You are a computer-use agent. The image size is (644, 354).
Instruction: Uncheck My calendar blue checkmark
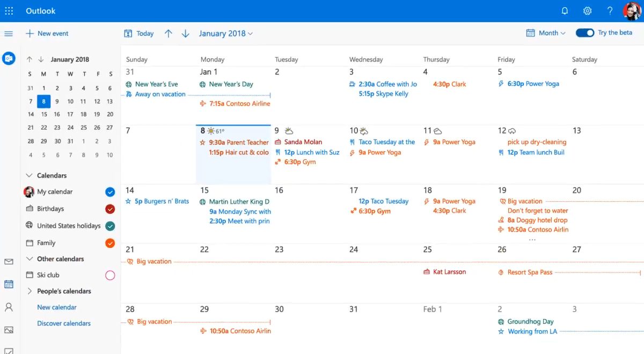110,192
